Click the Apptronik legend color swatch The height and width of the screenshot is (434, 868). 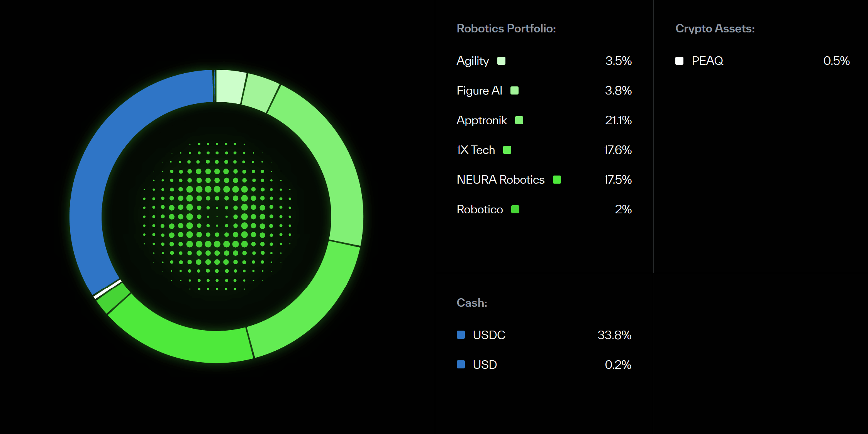point(519,120)
